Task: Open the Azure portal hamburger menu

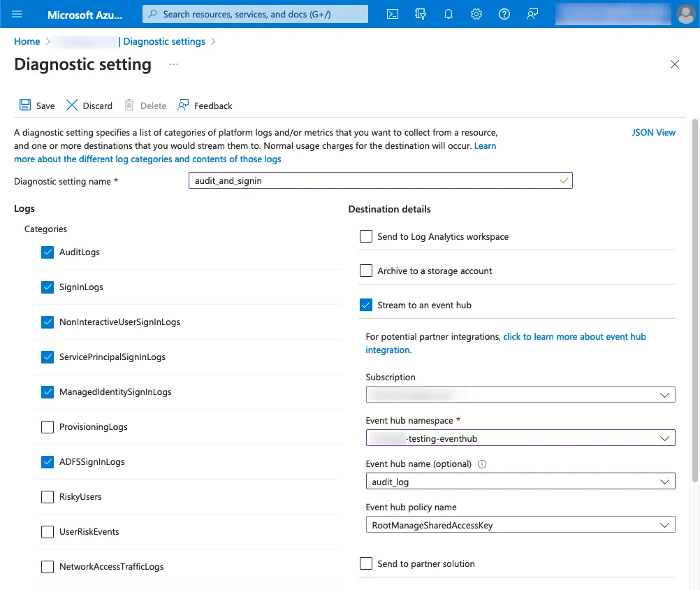Action: [x=17, y=14]
